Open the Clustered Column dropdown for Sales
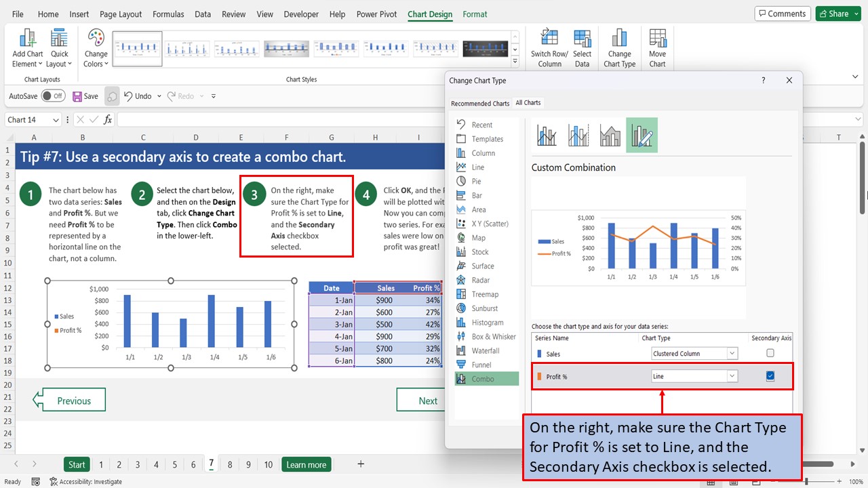Screen dimensions: 868x488 click(731, 352)
